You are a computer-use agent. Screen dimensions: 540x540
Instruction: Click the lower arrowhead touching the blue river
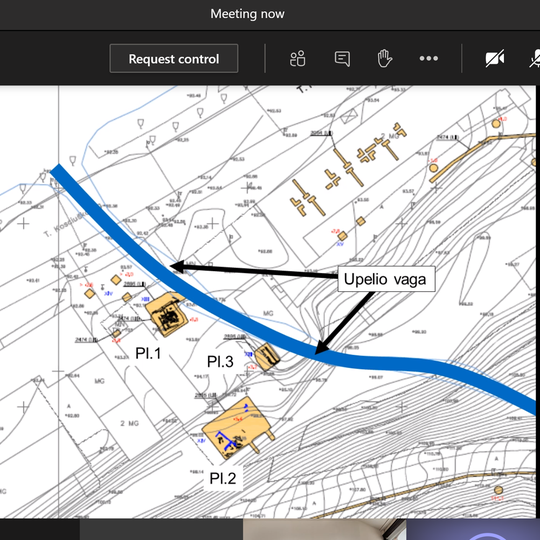tap(321, 347)
